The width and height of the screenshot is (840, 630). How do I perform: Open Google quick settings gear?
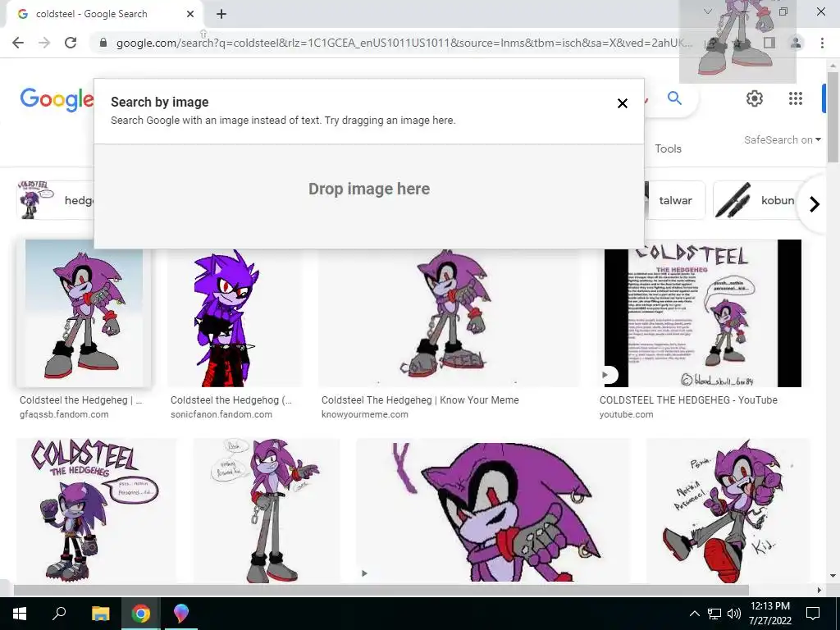(755, 98)
